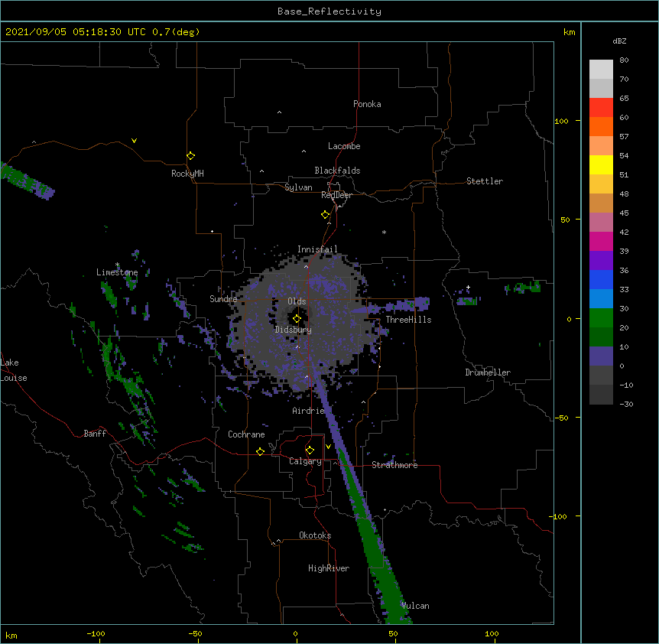Click the yellow diamond marker below Cochrane

point(260,451)
